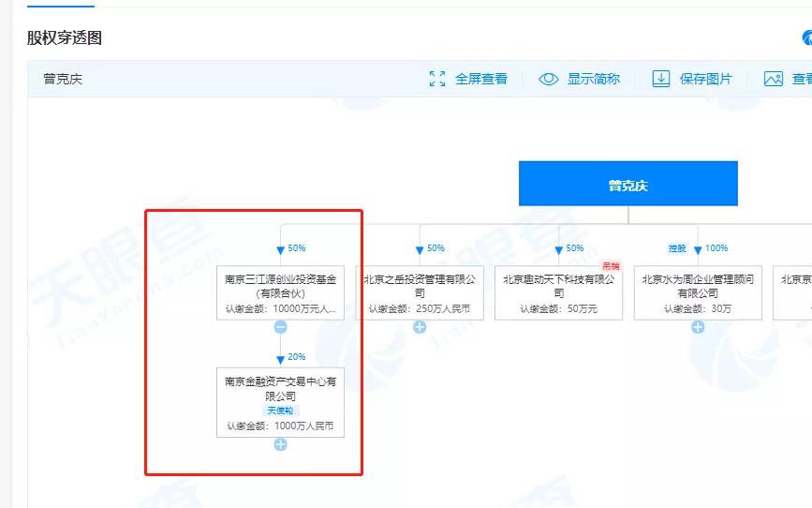Click the 控股 badge
The image size is (812, 508).
(677, 248)
